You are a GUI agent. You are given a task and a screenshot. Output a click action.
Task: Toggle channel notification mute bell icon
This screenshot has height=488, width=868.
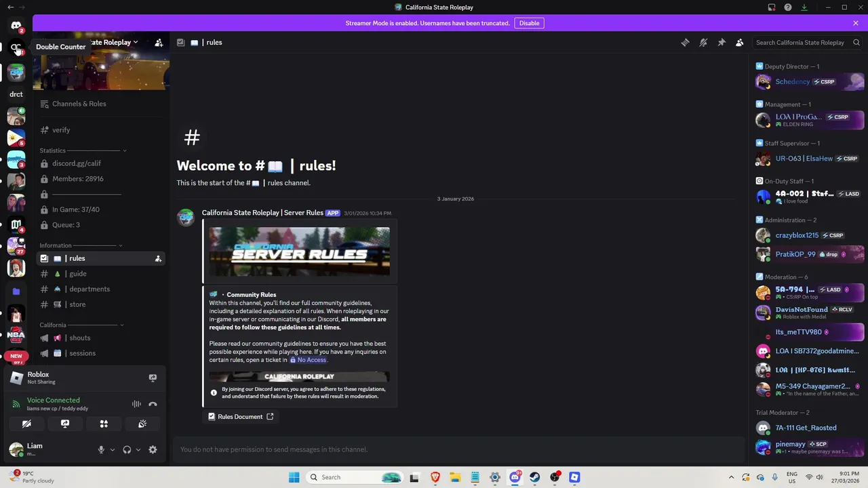coord(703,42)
